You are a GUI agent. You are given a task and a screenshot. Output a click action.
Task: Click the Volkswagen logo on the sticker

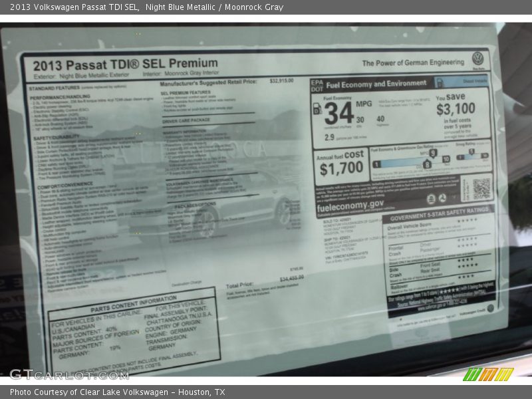(x=477, y=59)
